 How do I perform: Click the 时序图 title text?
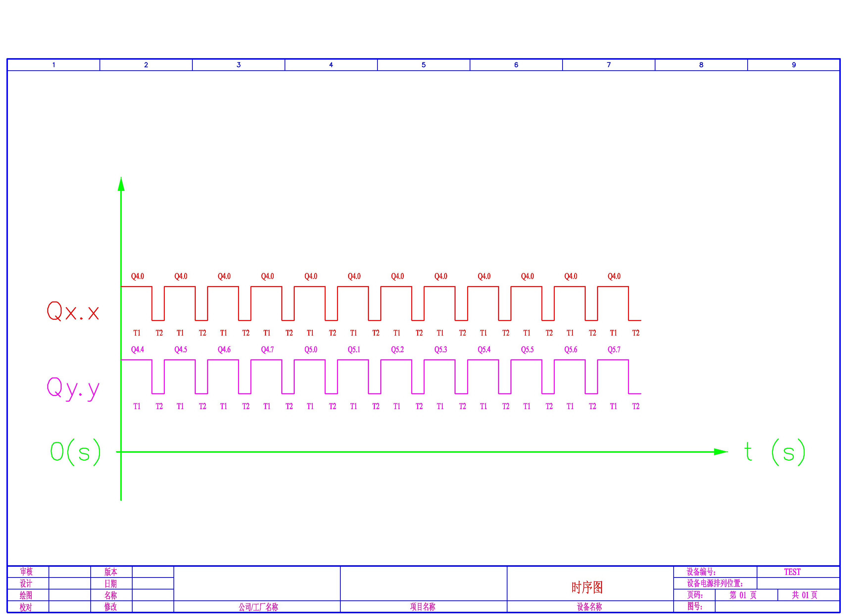[x=587, y=587]
